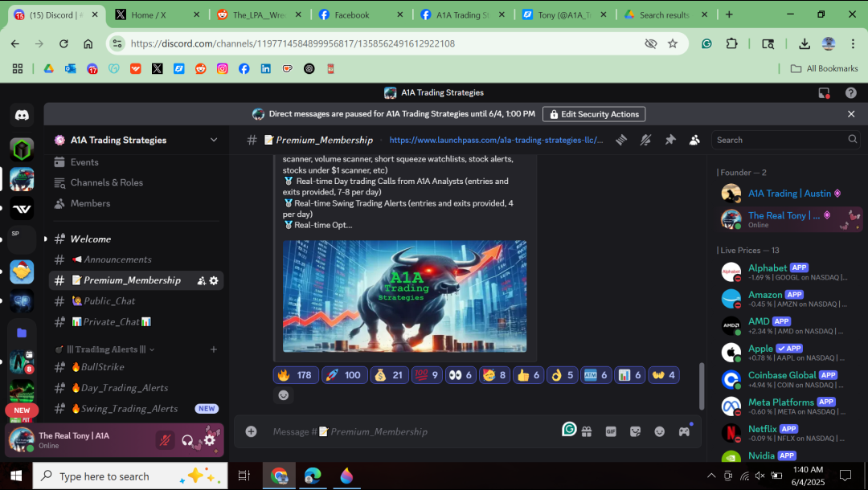Toggle microphone mute in user panel
Viewport: 868px width, 490px height.
point(165,440)
